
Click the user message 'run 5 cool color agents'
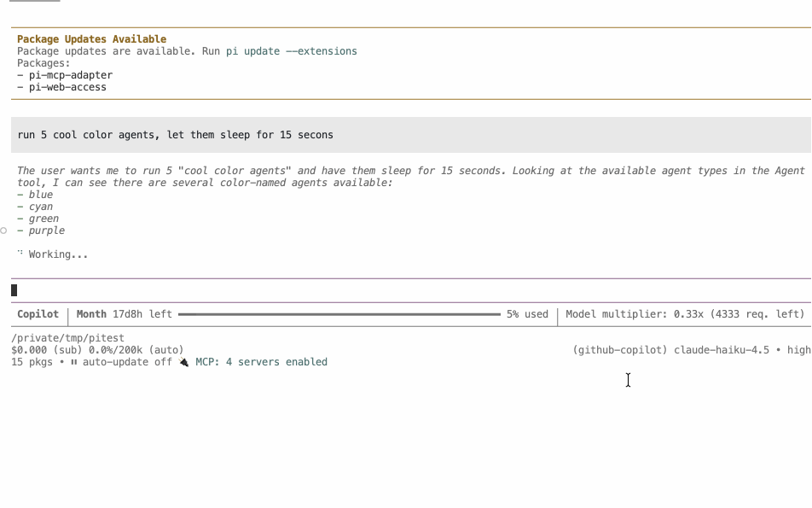point(175,135)
